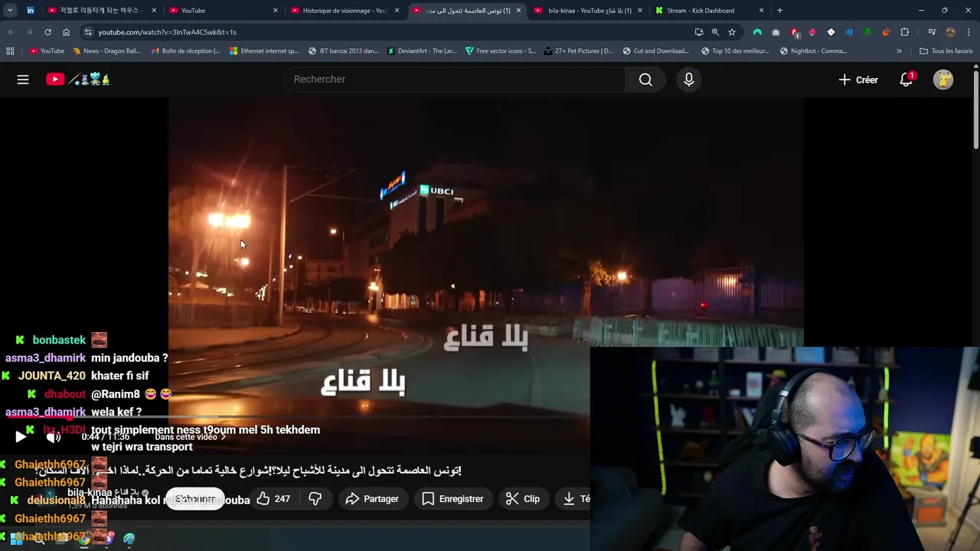Open the YouTube bookmark
980x551 pixels.
coord(47,51)
